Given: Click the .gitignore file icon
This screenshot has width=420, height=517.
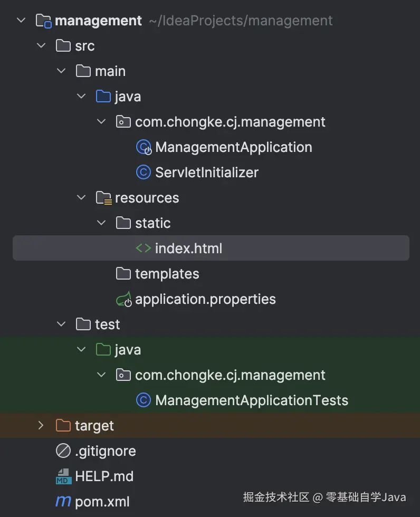Looking at the screenshot, I should pyautogui.click(x=63, y=451).
